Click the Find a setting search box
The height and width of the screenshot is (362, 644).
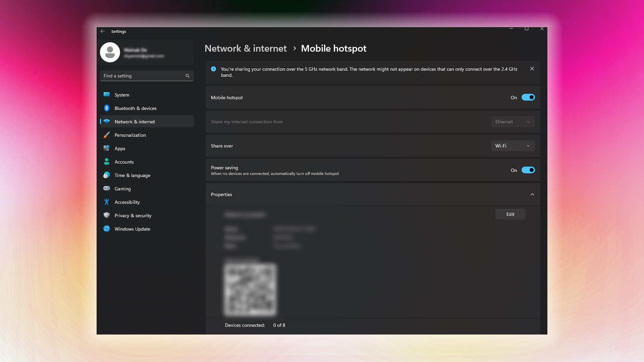[147, 76]
